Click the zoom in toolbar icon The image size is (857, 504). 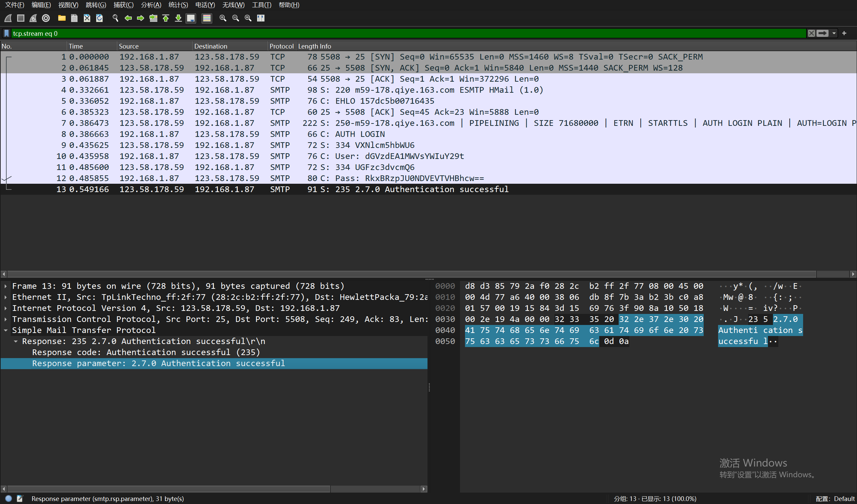click(x=223, y=18)
